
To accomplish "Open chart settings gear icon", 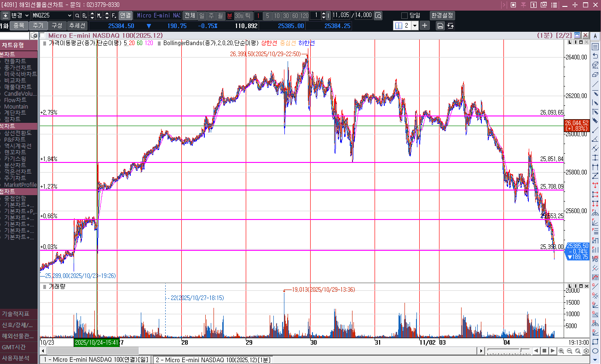I will coord(586,351).
